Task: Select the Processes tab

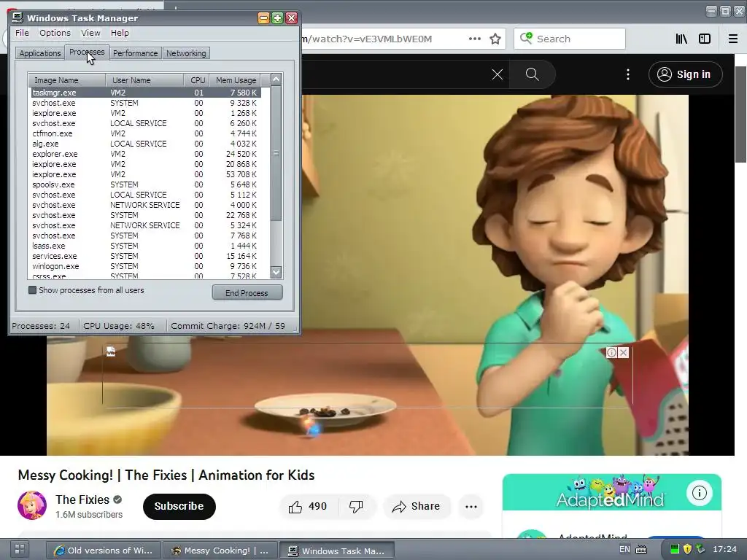Action: coord(87,52)
